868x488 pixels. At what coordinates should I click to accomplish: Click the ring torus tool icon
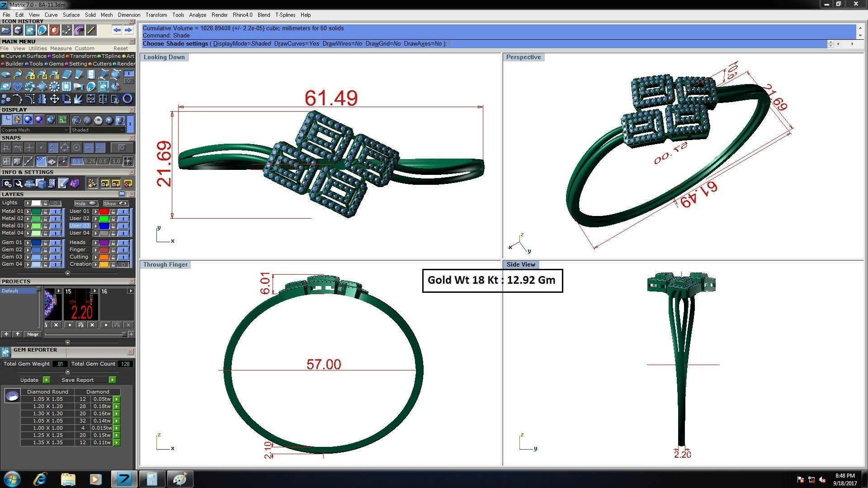[127, 99]
